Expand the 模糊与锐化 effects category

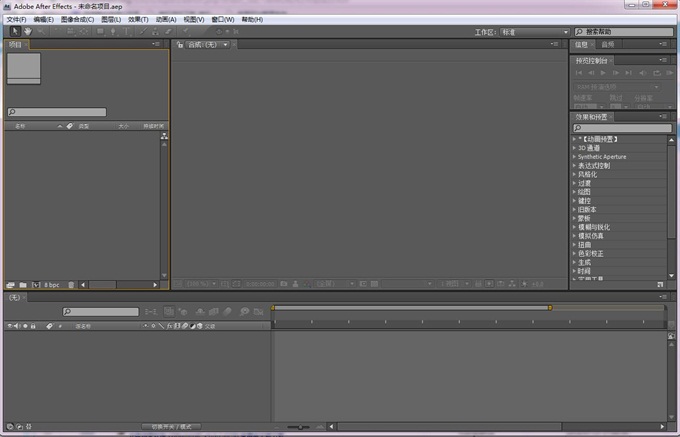(574, 227)
